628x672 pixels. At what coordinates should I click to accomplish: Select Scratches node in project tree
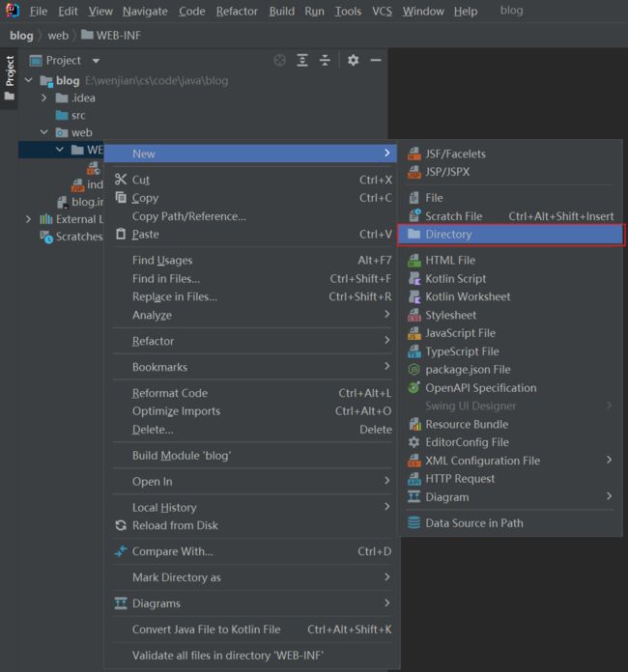(x=71, y=237)
